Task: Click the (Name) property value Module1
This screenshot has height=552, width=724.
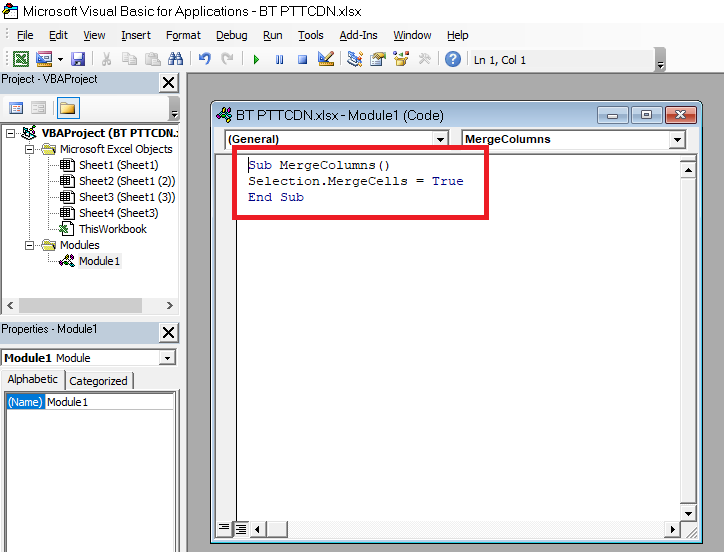Action: pos(109,402)
